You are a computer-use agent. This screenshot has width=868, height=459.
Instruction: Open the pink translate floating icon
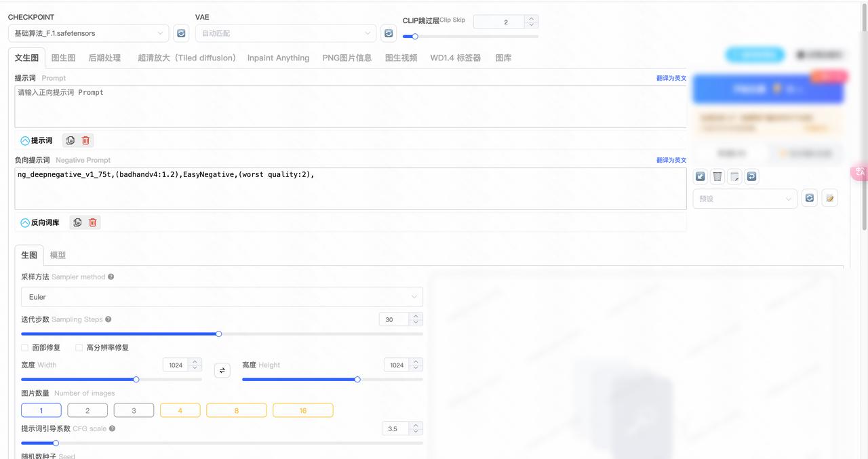(859, 172)
